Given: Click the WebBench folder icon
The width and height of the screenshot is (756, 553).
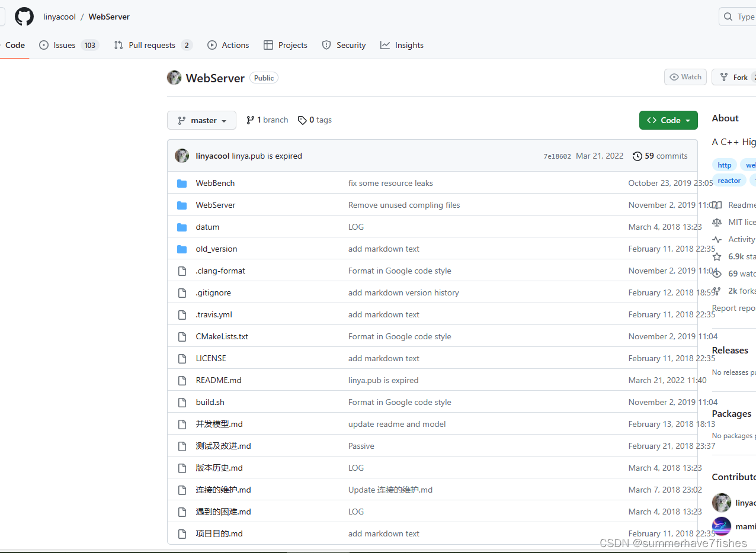Looking at the screenshot, I should pos(182,183).
